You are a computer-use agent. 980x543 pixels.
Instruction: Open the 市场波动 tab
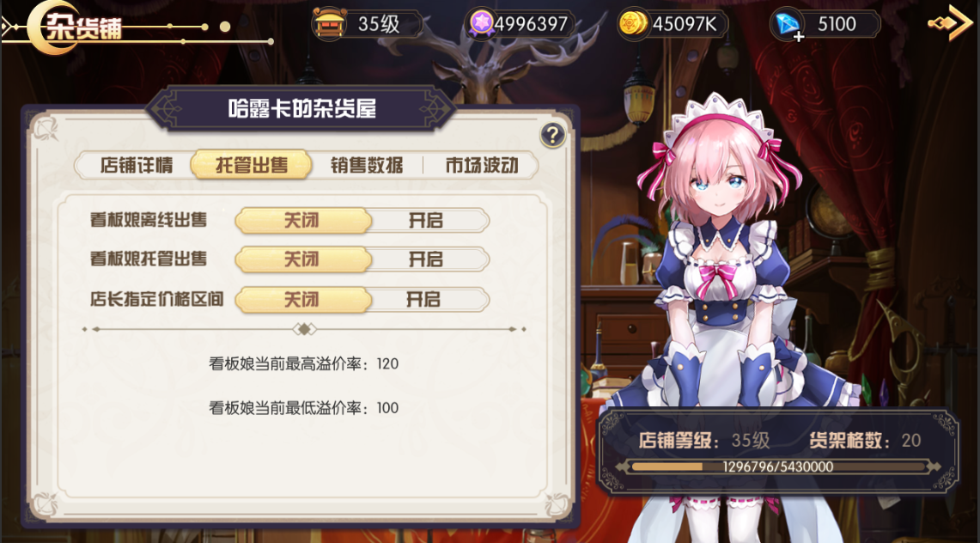[x=481, y=166]
